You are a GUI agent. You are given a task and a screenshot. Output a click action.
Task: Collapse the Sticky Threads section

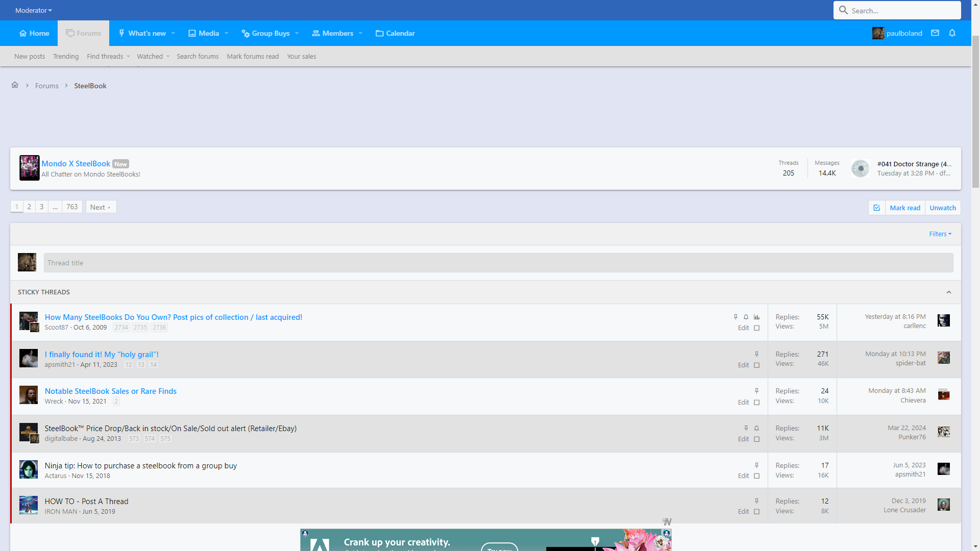tap(948, 292)
